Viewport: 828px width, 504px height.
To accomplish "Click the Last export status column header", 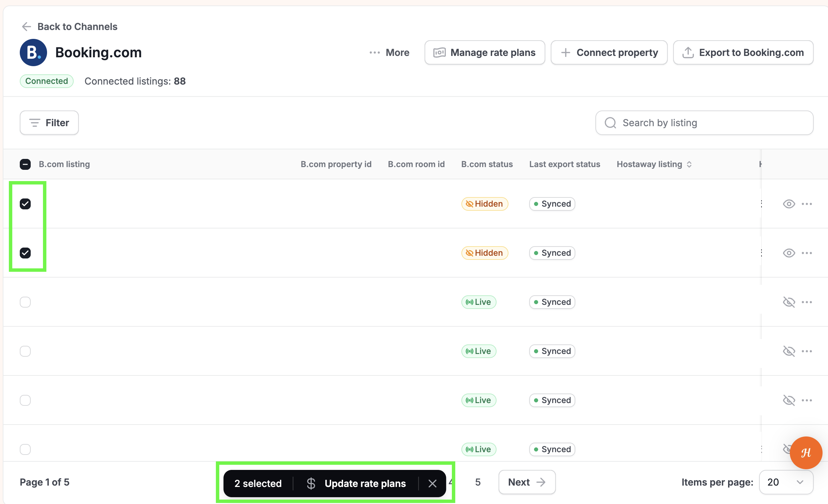I will click(x=565, y=164).
